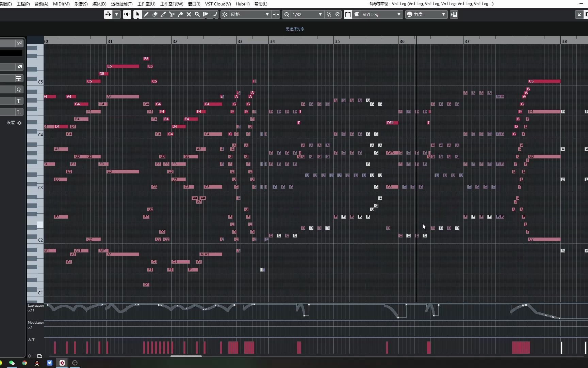Click bar 33 on the ruler
588x368 pixels.
(x=240, y=41)
